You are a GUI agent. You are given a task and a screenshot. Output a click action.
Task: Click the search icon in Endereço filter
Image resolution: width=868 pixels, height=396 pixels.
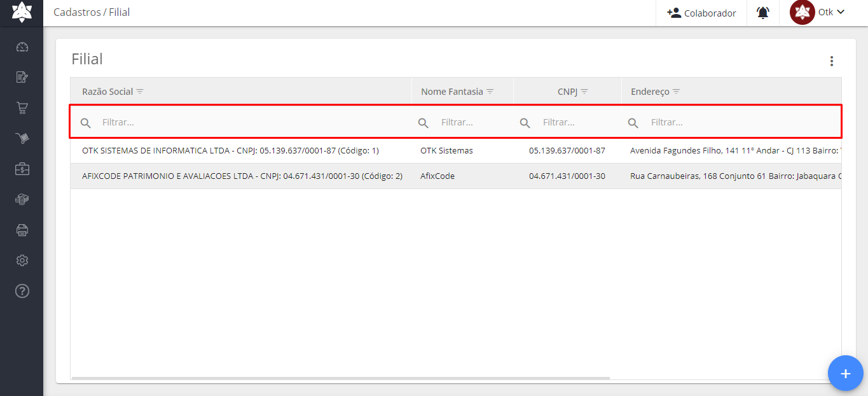(633, 123)
